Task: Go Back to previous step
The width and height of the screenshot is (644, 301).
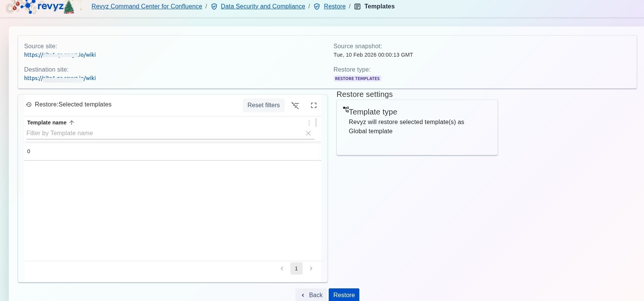Action: (311, 295)
